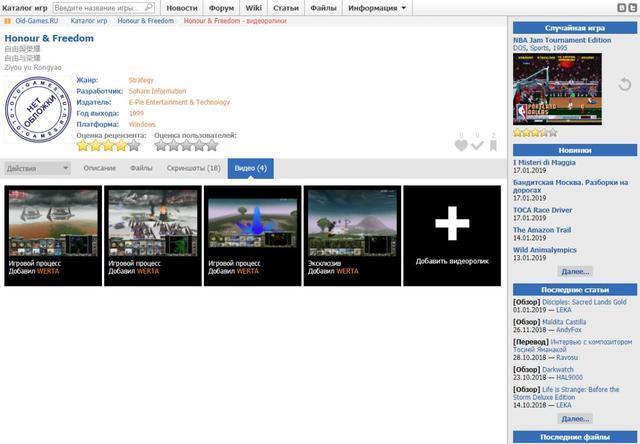Open E-Pie Entertainment & Technology link
The width and height of the screenshot is (640, 444).
(179, 102)
